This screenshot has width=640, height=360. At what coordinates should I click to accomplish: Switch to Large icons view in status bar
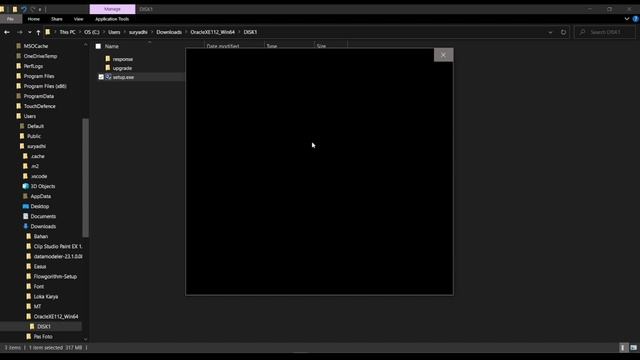633,348
